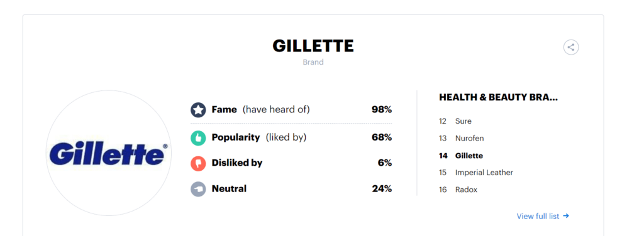Click the Fame star icon

(198, 110)
